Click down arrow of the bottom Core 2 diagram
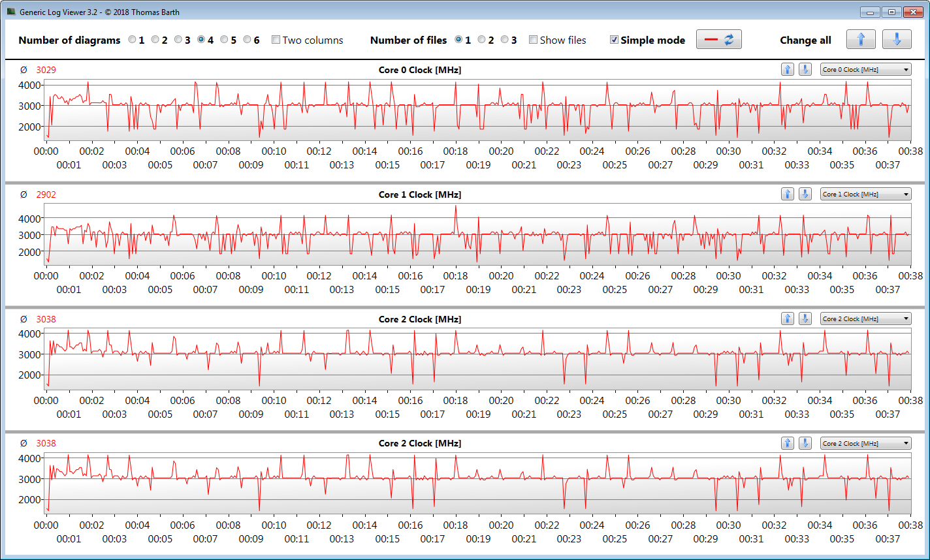 coord(805,443)
